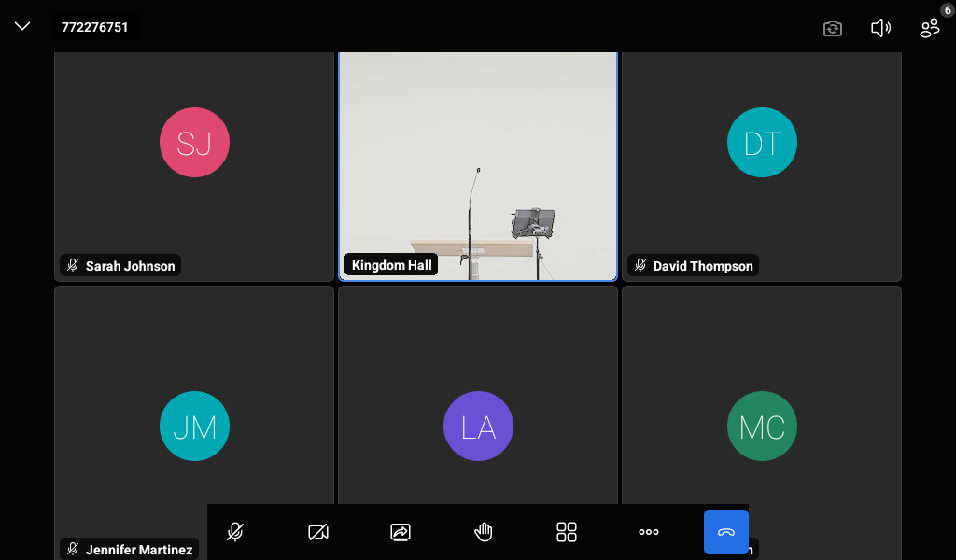Toggle the speaker audio output
The width and height of the screenshot is (956, 560).
click(x=880, y=28)
